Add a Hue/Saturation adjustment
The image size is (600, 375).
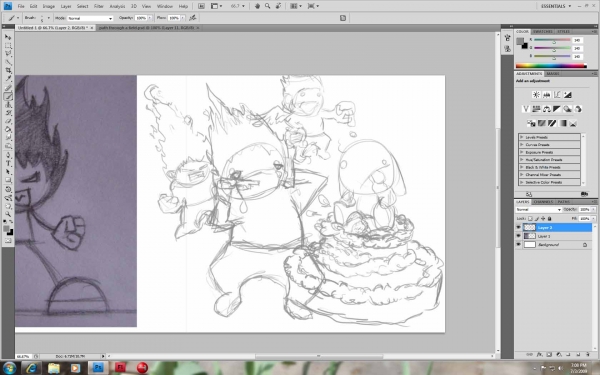pos(536,109)
